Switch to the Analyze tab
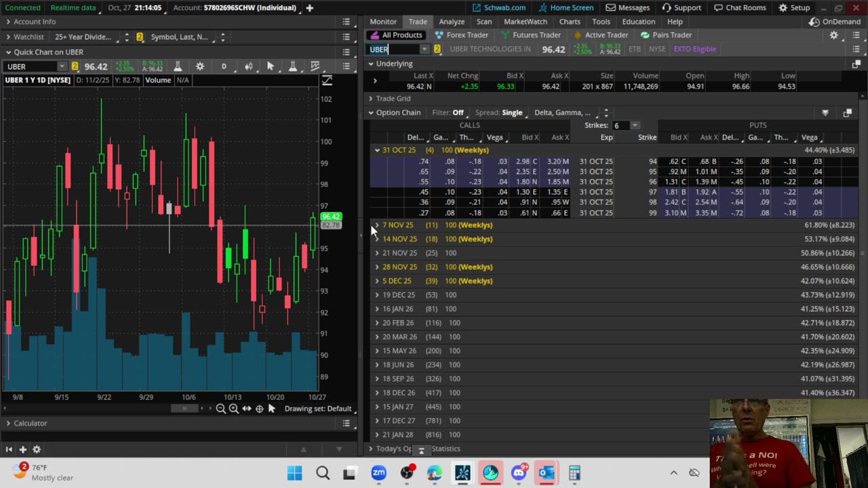868x488 pixels. 452,22
